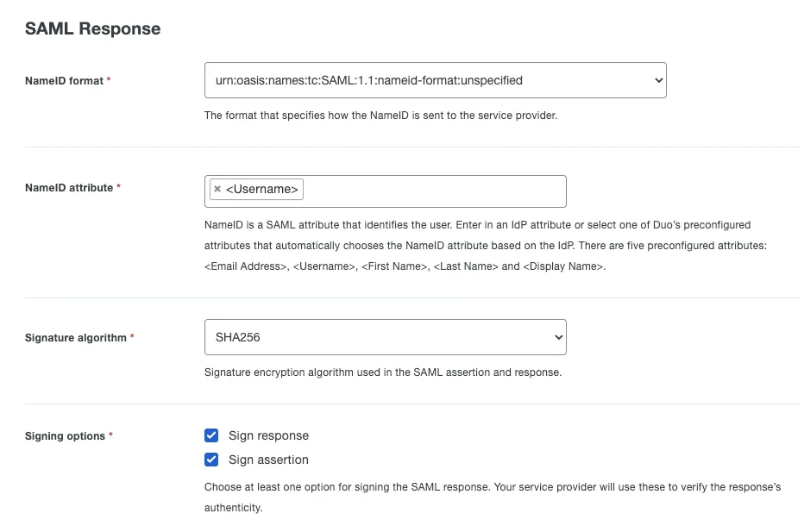
Task: Toggle signing via the 'Sign response' label text
Action: click(x=268, y=435)
